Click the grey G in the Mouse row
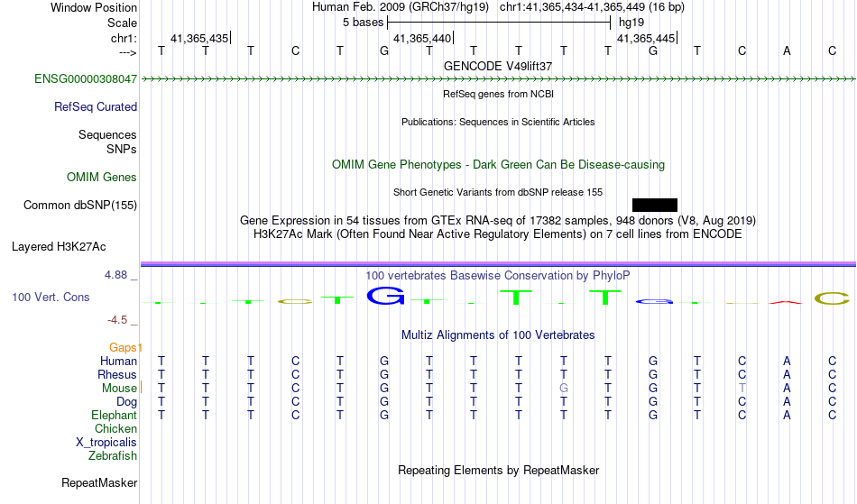857x504 pixels. click(x=564, y=389)
